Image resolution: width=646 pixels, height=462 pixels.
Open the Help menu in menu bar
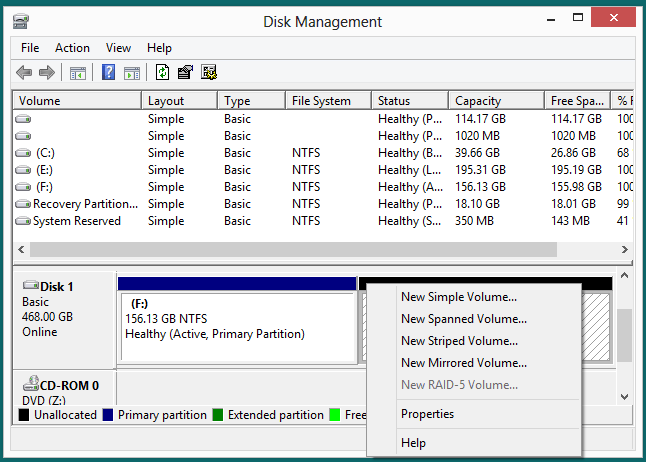(159, 48)
